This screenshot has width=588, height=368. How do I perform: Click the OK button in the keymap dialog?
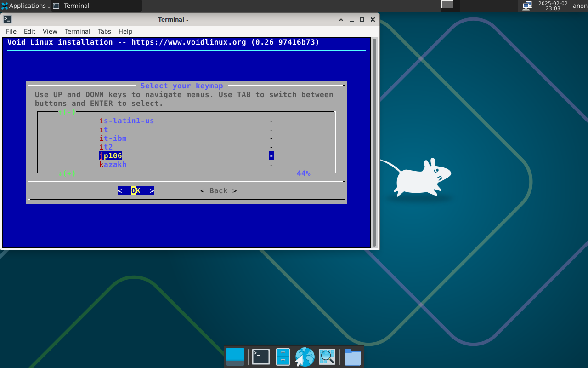pos(136,191)
